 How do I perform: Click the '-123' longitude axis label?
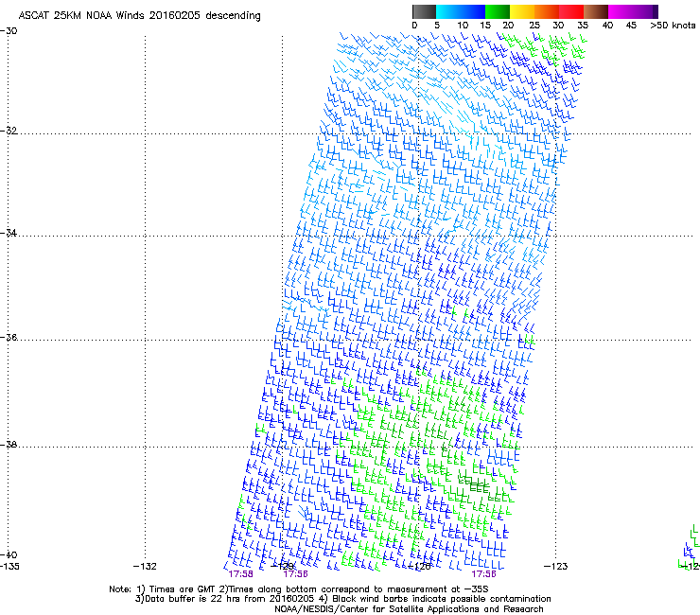[556, 567]
